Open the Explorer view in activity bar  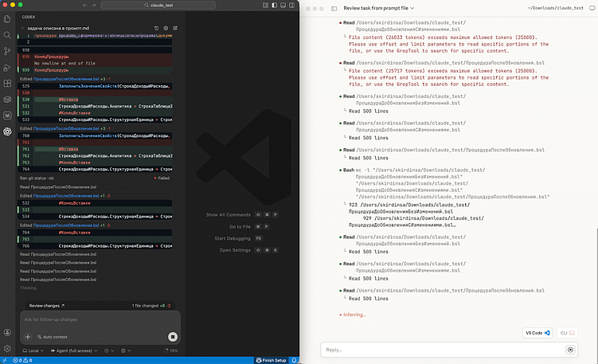(x=7, y=20)
